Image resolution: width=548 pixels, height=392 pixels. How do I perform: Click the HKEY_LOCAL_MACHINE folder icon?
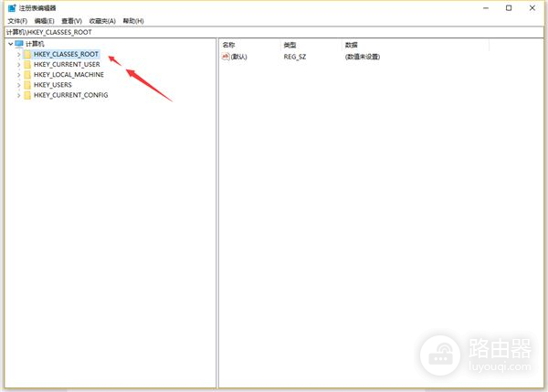coord(27,75)
